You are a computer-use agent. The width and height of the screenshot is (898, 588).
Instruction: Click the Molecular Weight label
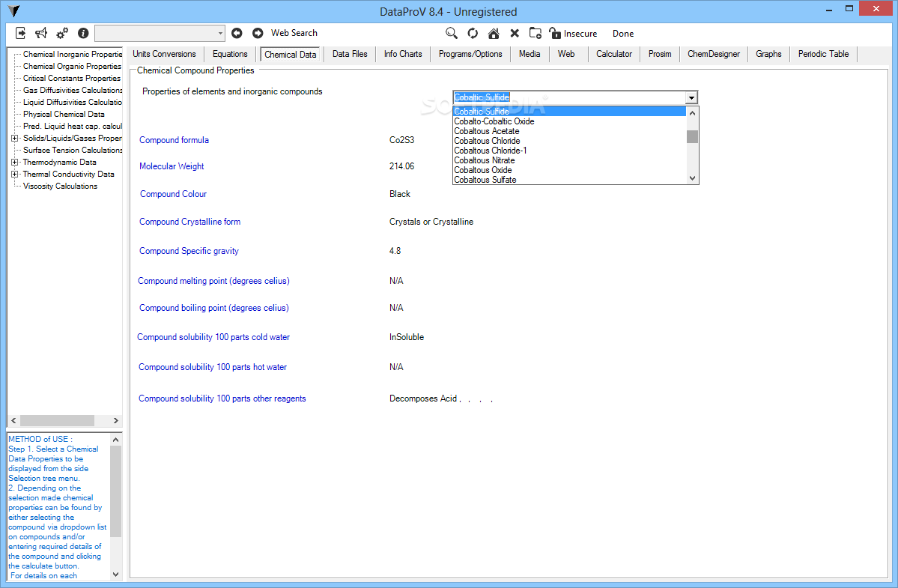pyautogui.click(x=172, y=166)
